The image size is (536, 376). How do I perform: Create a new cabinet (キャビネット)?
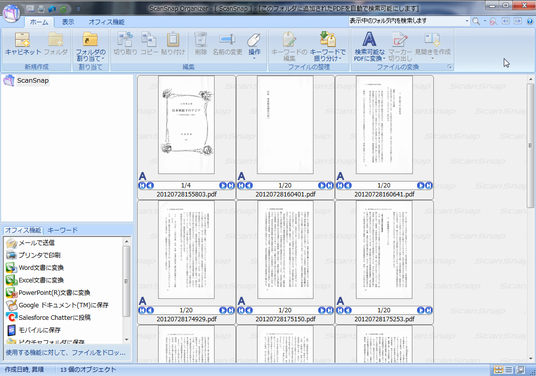(x=23, y=44)
